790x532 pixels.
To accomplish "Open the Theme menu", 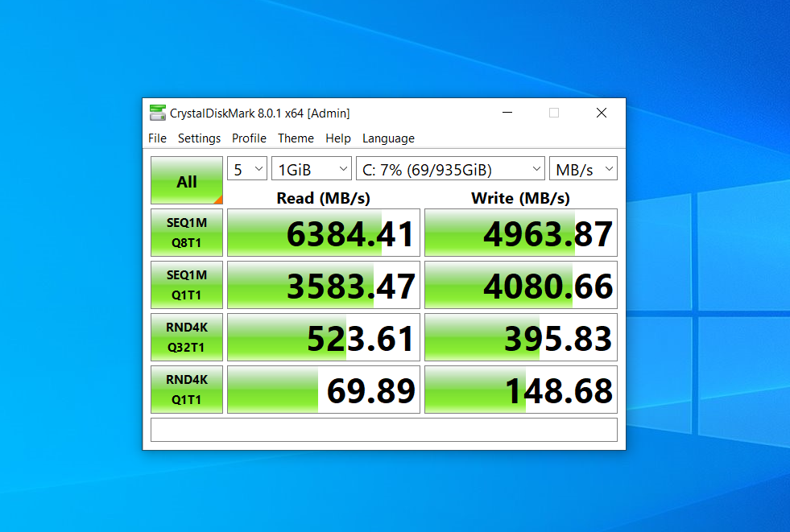I will [x=296, y=138].
